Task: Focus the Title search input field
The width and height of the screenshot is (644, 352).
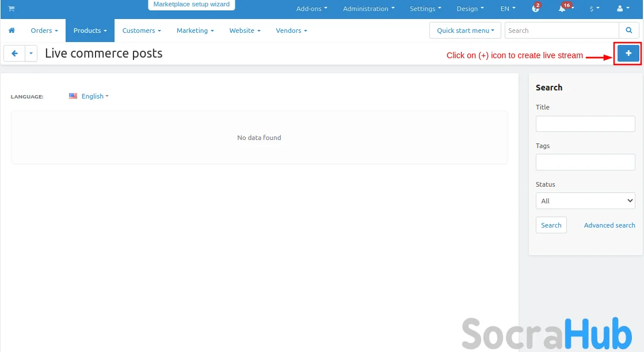Action: tap(585, 124)
